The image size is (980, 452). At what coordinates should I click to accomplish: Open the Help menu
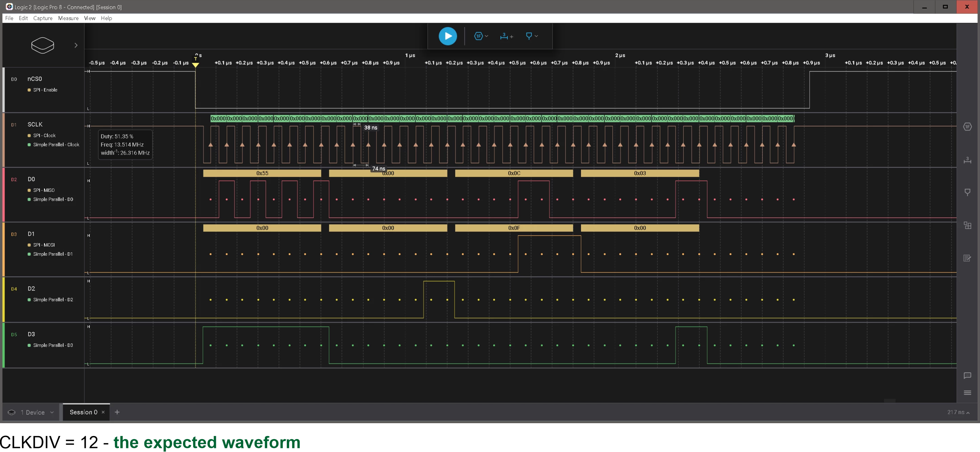click(x=106, y=18)
